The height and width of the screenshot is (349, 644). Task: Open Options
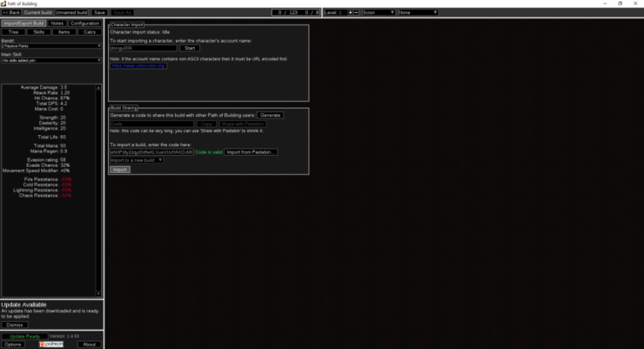pyautogui.click(x=13, y=344)
